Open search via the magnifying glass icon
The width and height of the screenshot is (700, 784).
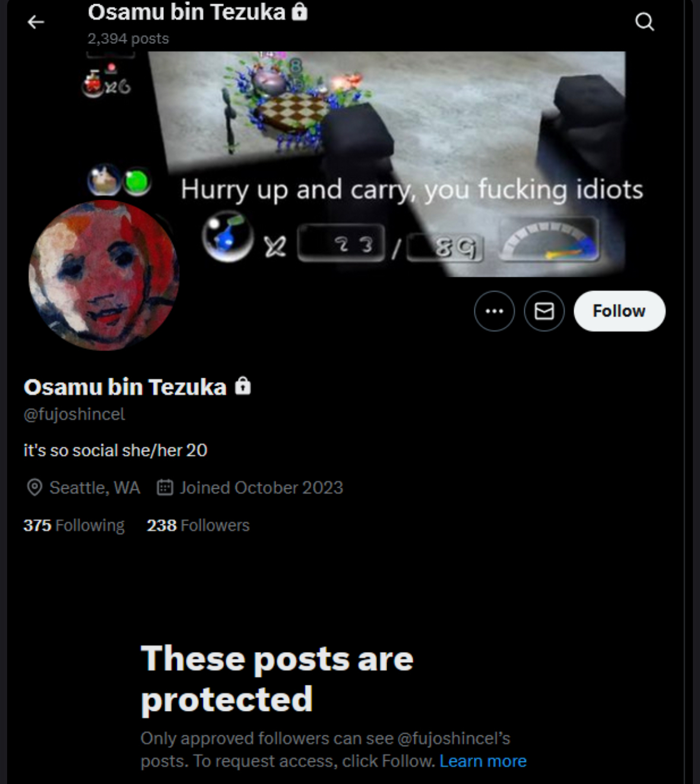[644, 22]
